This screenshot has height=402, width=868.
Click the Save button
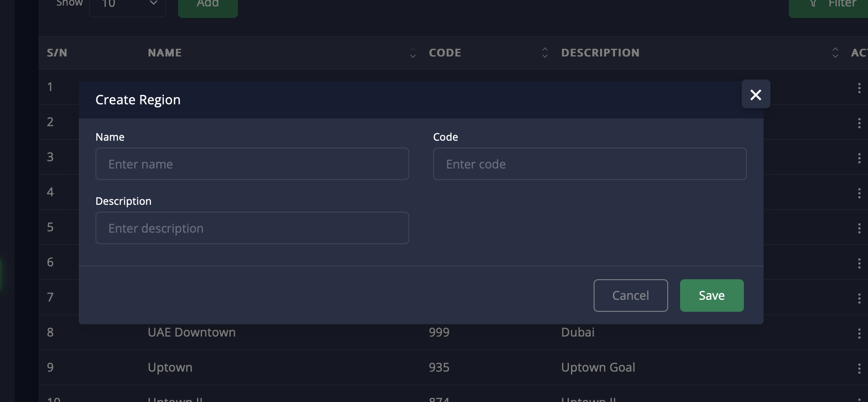click(711, 296)
